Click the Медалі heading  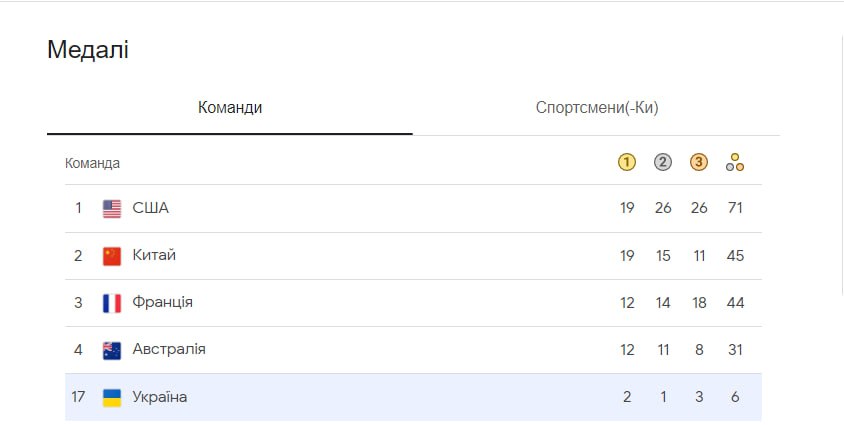click(x=88, y=50)
